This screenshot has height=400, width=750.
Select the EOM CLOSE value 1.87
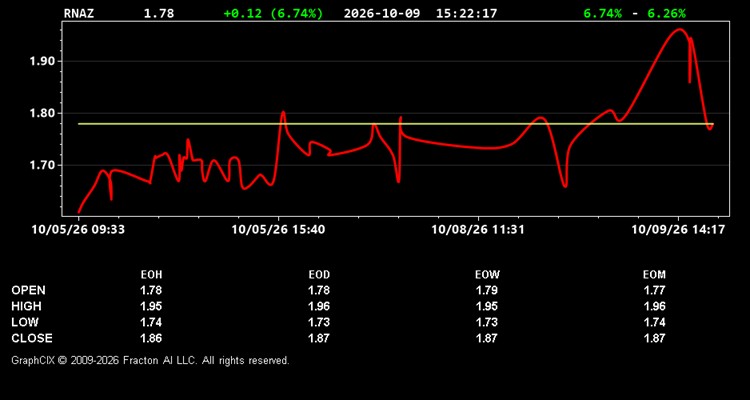pos(654,338)
